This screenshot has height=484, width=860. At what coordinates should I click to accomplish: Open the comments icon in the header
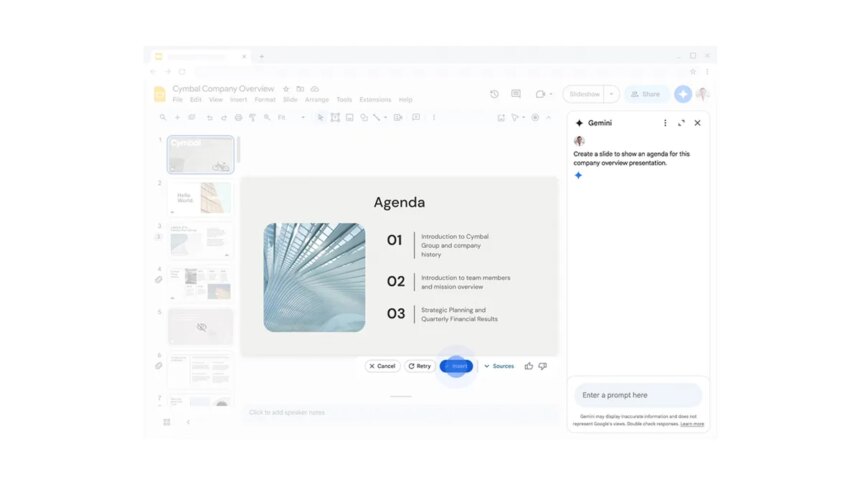pos(516,94)
